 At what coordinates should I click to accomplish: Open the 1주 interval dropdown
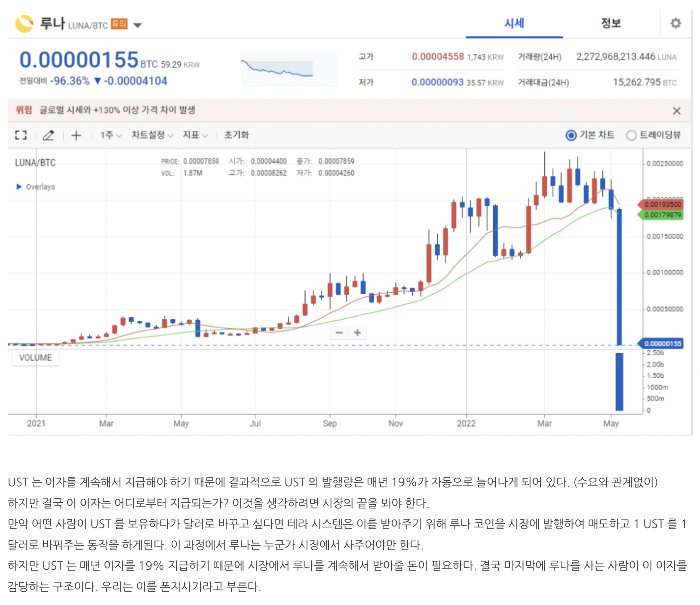[111, 135]
